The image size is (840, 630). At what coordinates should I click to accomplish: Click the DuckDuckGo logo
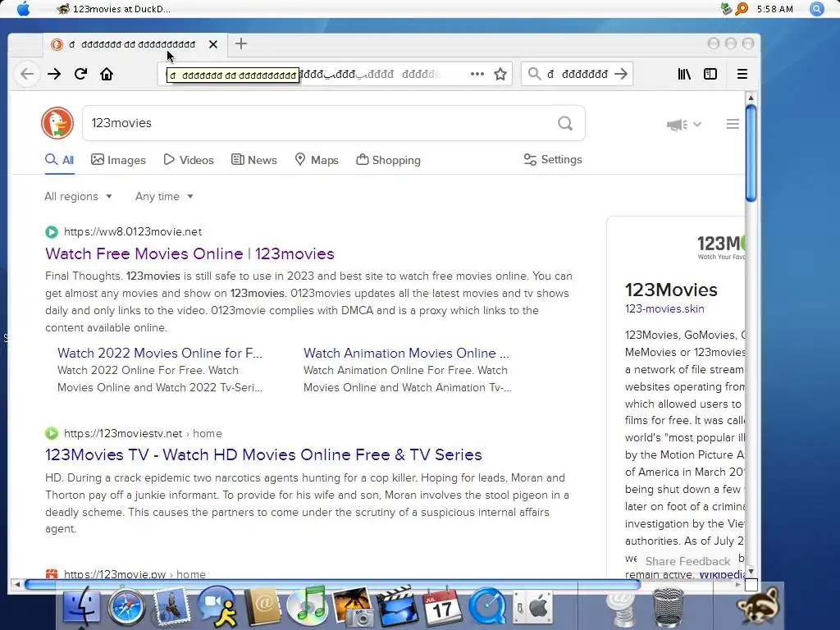coord(57,123)
